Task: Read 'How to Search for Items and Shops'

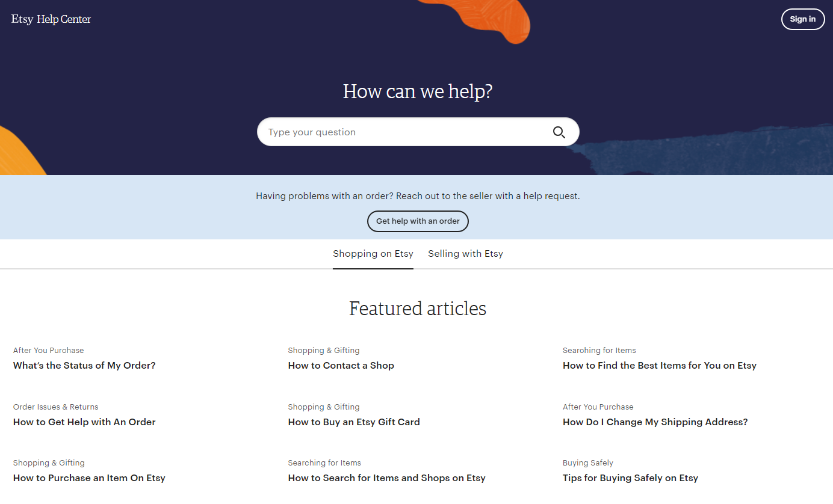Action: tap(386, 478)
